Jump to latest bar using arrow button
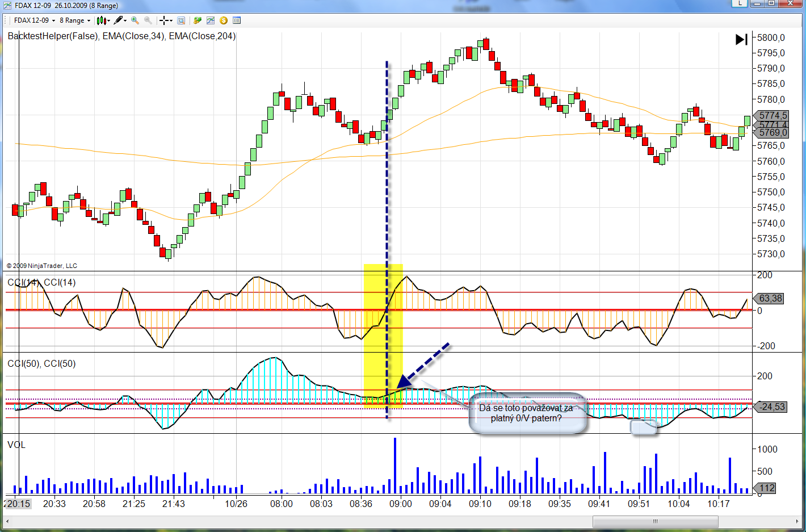The width and height of the screenshot is (806, 532). 741,39
